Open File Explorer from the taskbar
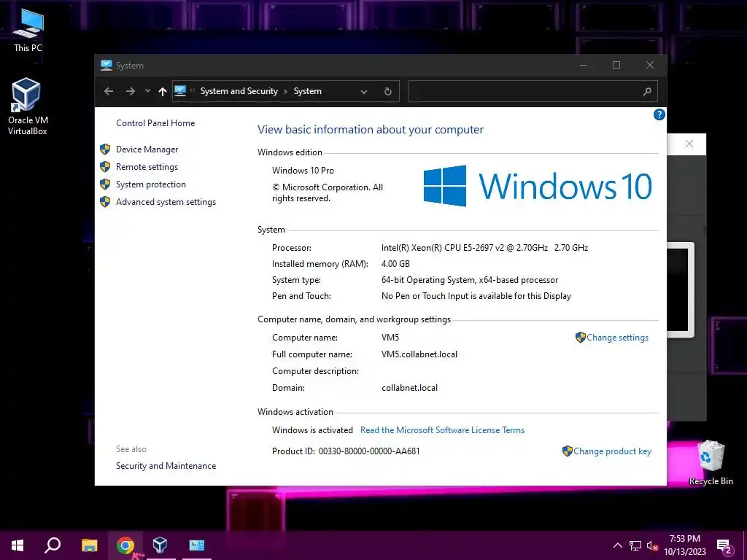The image size is (747, 560). click(89, 545)
